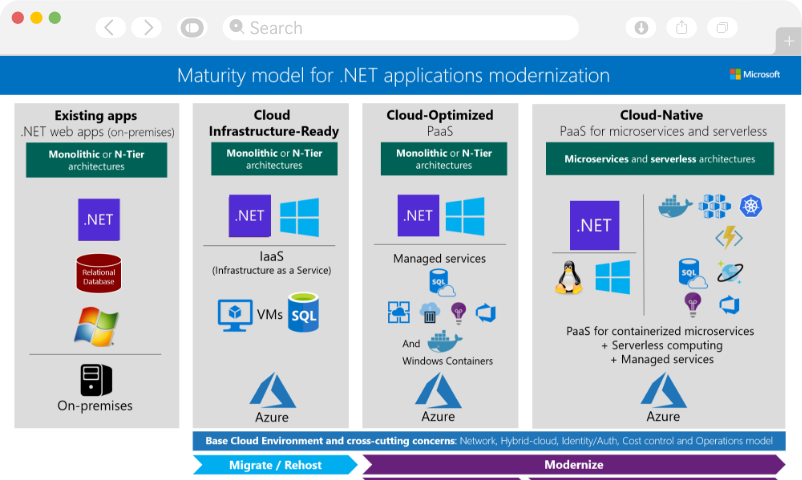Click the Kubernetes wheel icon
Image resolution: width=802 pixels, height=480 pixels.
751,207
